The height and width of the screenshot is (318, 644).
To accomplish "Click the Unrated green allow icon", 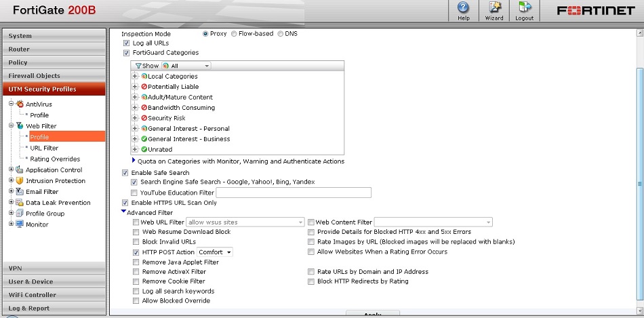I will click(x=144, y=150).
